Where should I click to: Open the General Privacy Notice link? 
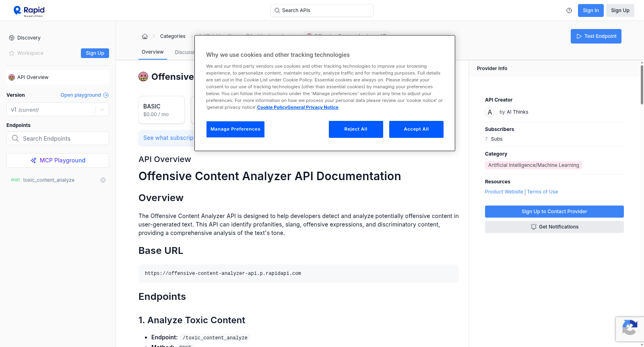[x=313, y=107]
